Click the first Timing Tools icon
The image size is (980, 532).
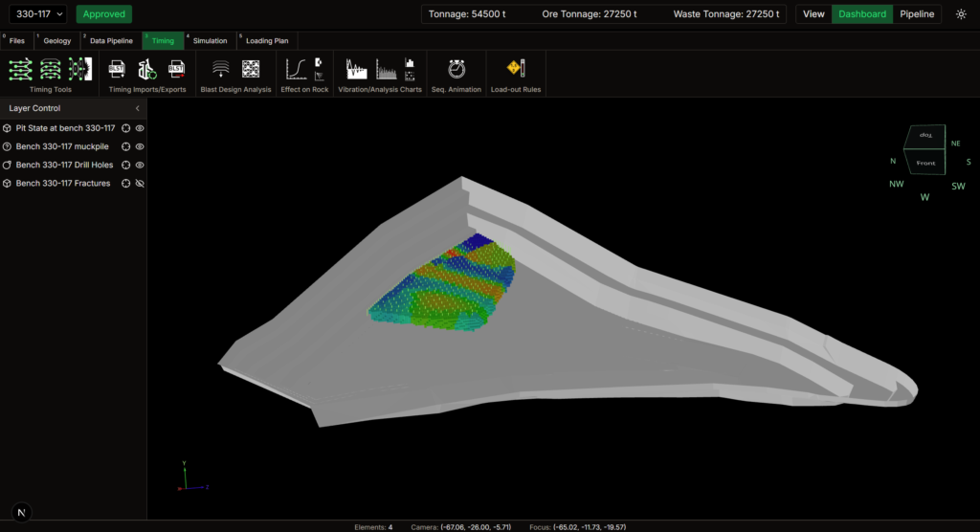tap(20, 70)
